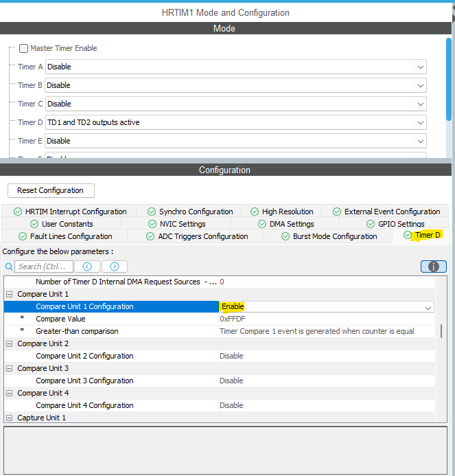The width and height of the screenshot is (455, 476).
Task: Click the Reset Configuration button
Action: coord(51,191)
